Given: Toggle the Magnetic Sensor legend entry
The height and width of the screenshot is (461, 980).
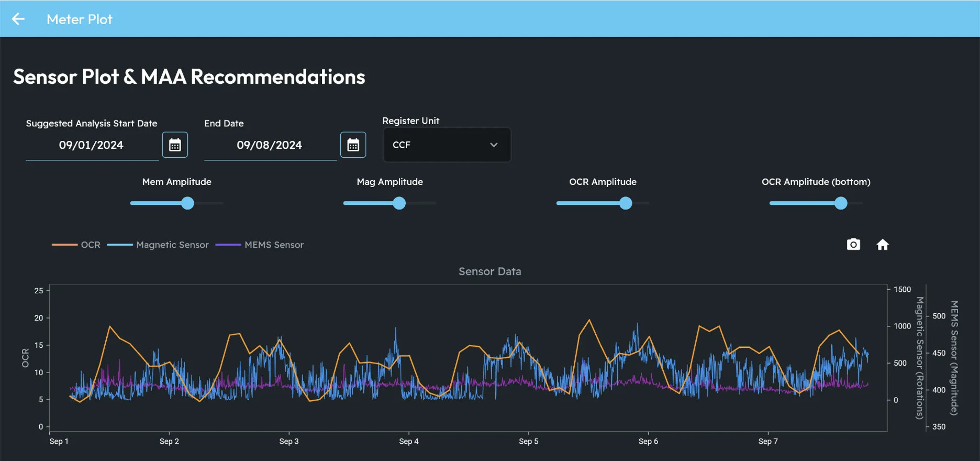Looking at the screenshot, I should pyautogui.click(x=172, y=245).
